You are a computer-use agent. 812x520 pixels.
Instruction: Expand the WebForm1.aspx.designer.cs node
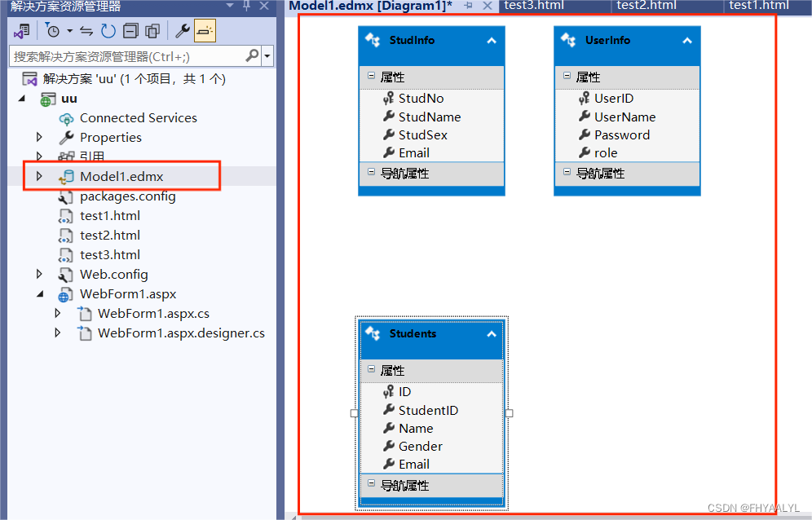[x=58, y=333]
